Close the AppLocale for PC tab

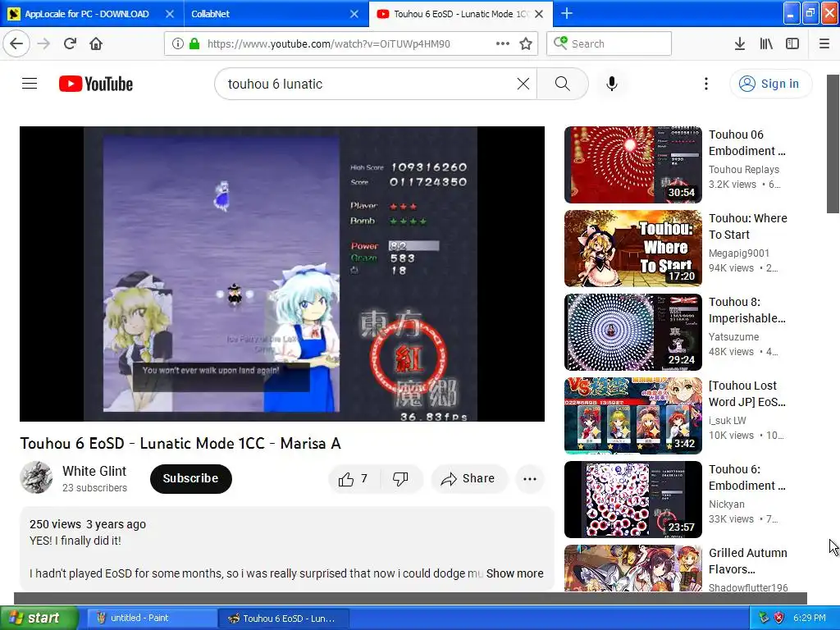(170, 14)
